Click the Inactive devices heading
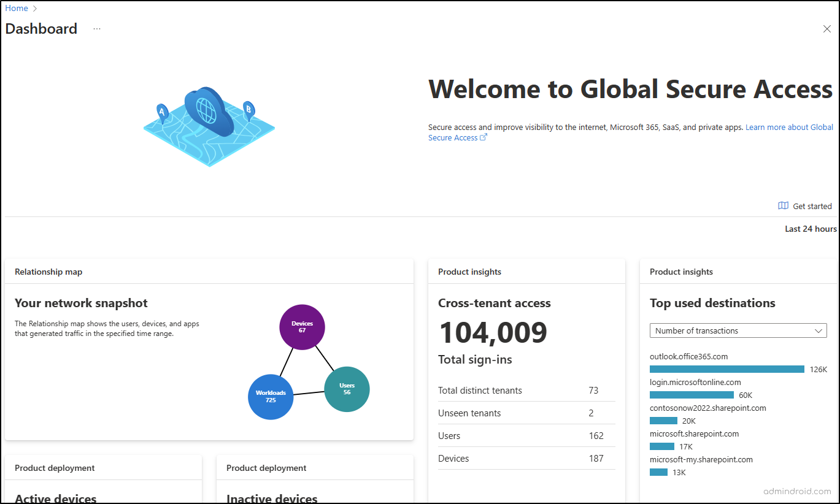The image size is (840, 504). point(271,498)
